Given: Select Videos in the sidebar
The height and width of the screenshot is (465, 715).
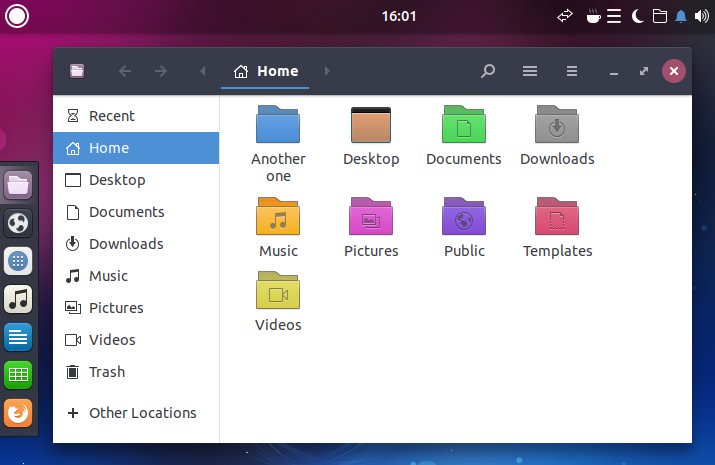Looking at the screenshot, I should pos(136,340).
